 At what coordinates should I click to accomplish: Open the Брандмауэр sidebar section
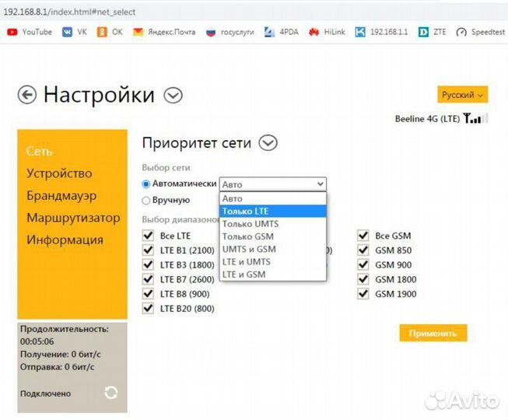coord(61,195)
